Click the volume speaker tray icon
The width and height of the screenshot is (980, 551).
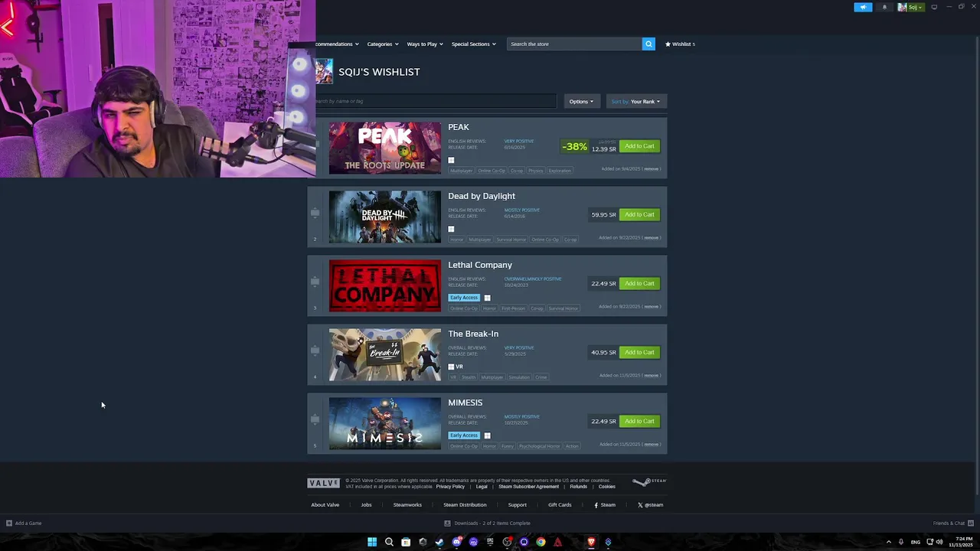pos(939,542)
